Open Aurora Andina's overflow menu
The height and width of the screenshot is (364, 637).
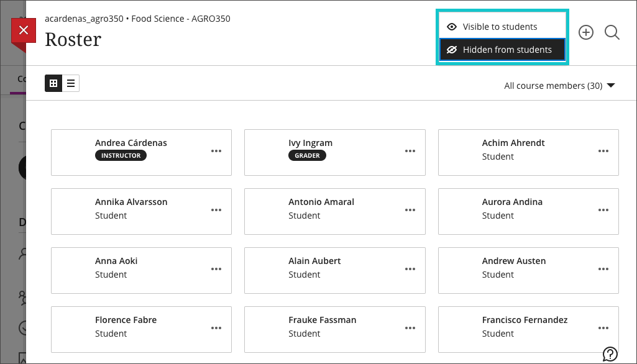tap(603, 210)
